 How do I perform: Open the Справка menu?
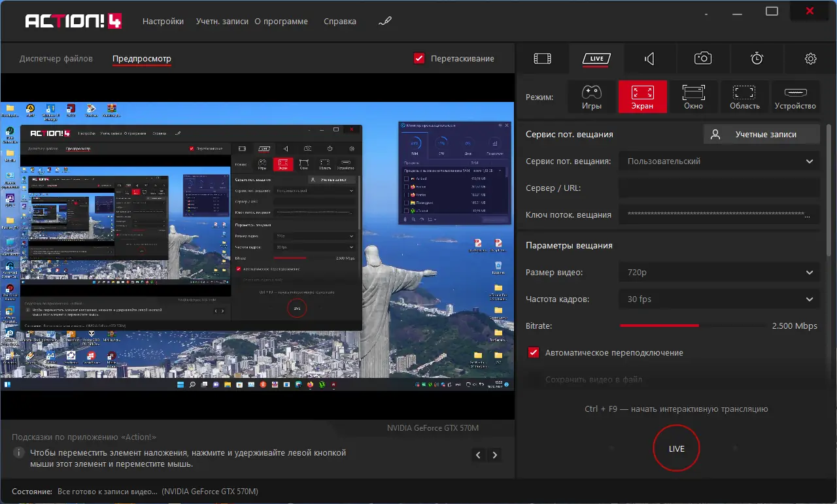click(x=340, y=21)
